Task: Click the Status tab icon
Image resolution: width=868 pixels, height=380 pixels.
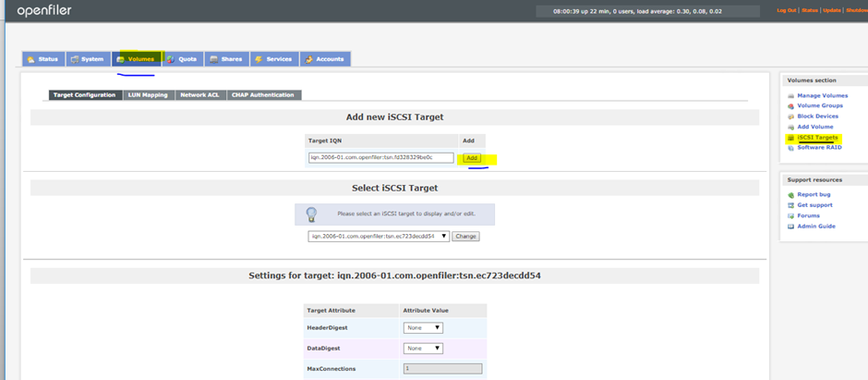Action: 31,59
